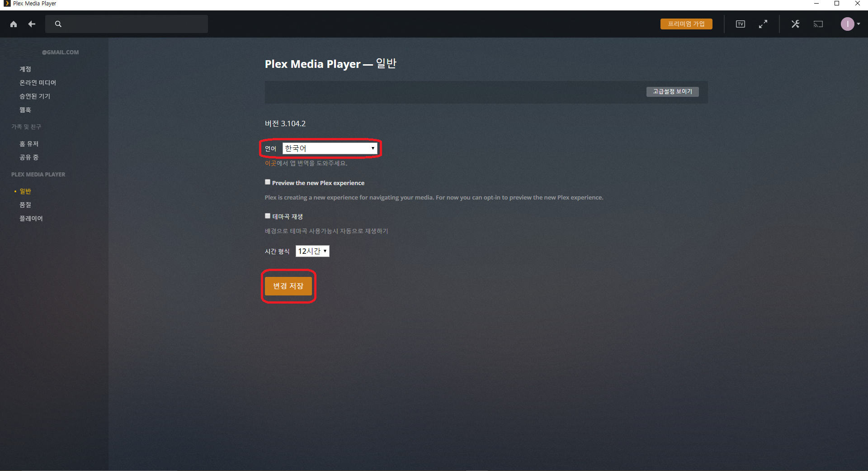Open 공유 중 in sidebar
This screenshot has height=471, width=868.
click(x=29, y=157)
